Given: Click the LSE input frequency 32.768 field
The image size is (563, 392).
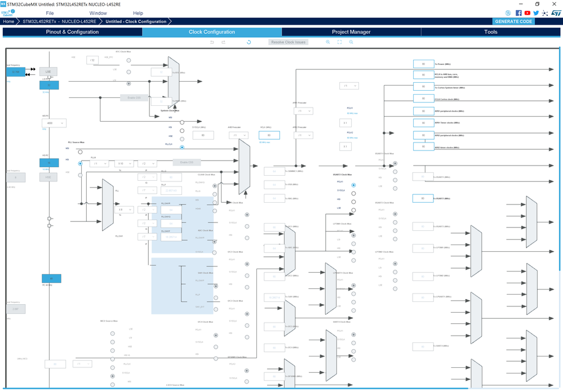Looking at the screenshot, I should click(16, 72).
